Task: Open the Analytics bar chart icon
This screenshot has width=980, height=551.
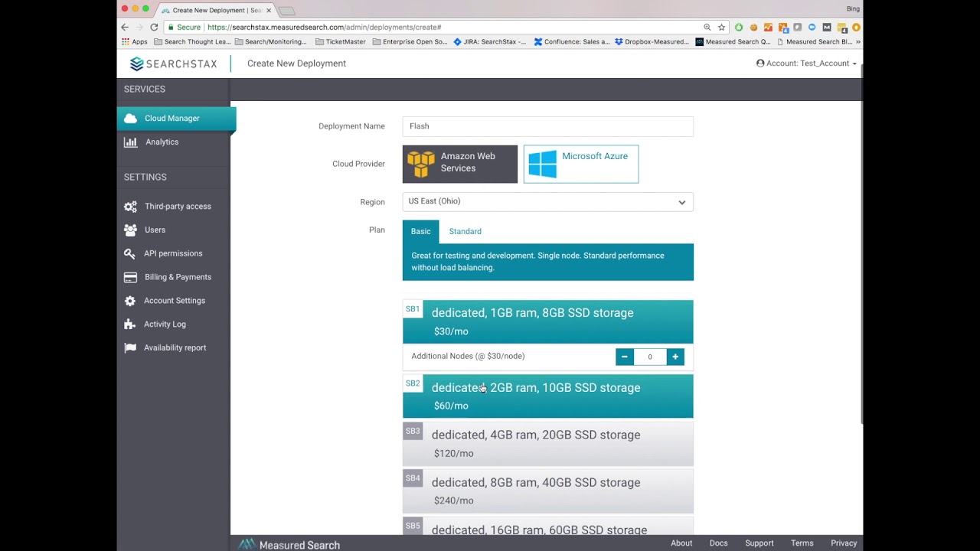Action: coord(131,142)
